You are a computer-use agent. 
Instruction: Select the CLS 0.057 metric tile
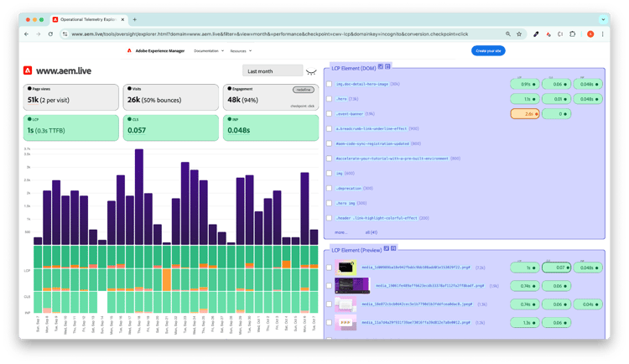(171, 127)
